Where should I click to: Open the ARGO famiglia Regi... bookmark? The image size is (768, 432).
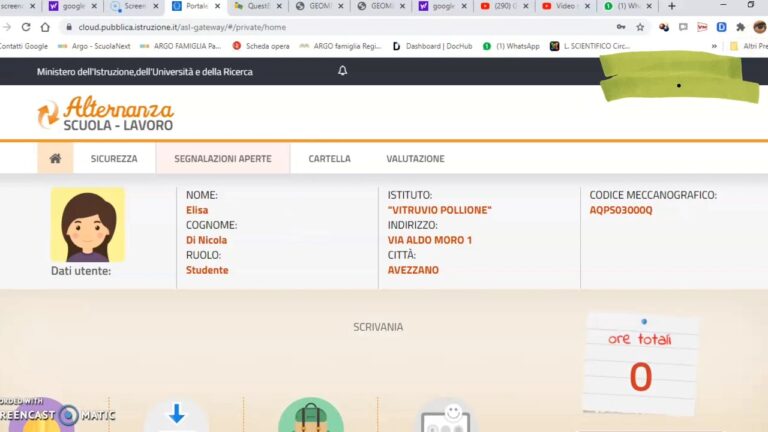point(340,46)
